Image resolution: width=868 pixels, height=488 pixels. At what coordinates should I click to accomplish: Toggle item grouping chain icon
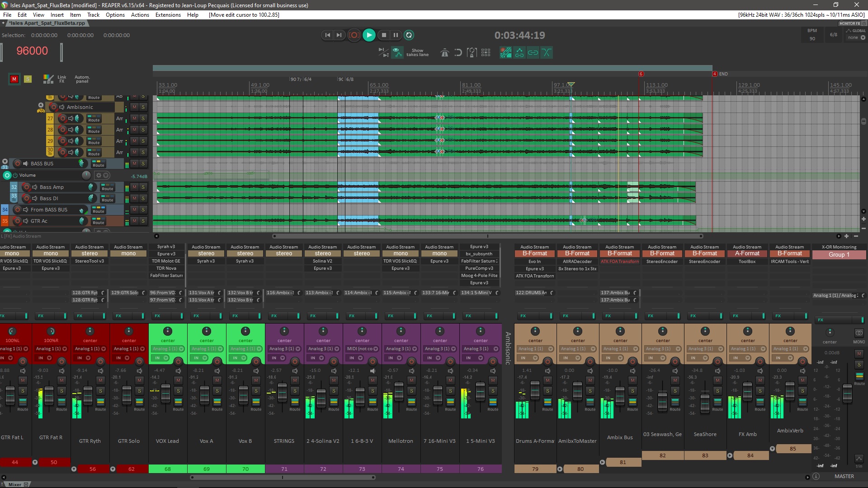coord(533,53)
